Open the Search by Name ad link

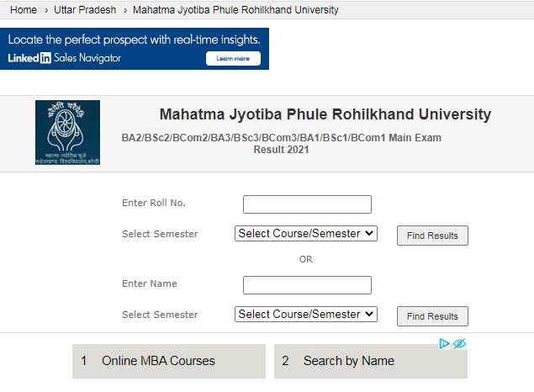tap(371, 361)
